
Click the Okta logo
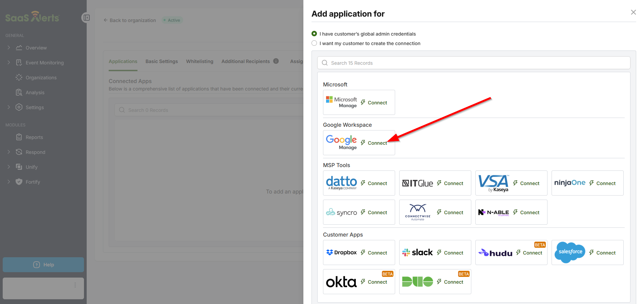tap(341, 282)
